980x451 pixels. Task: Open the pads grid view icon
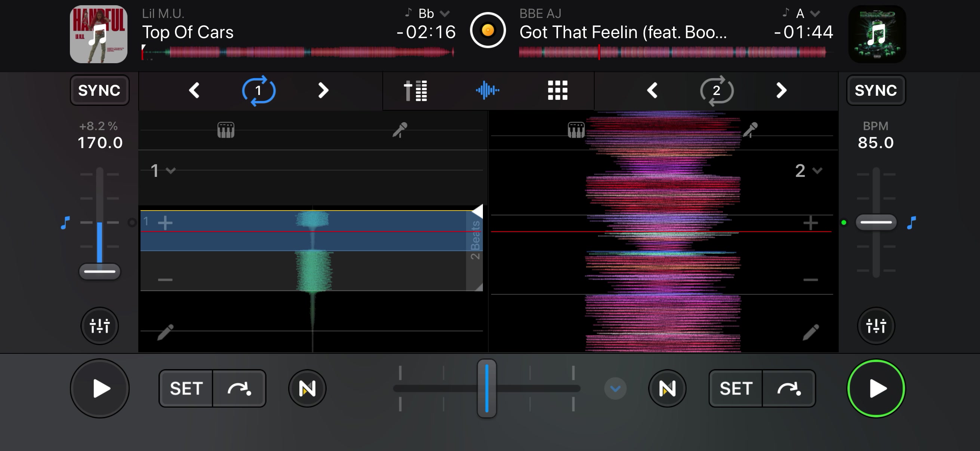click(x=557, y=90)
